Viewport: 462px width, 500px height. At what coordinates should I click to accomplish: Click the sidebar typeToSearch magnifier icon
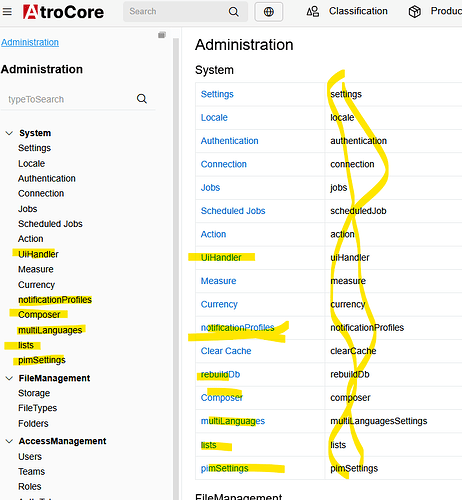tap(142, 99)
